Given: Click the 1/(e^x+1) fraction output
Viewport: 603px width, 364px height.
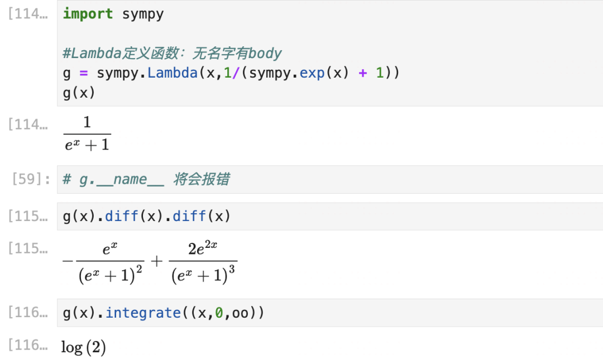Looking at the screenshot, I should [x=87, y=134].
